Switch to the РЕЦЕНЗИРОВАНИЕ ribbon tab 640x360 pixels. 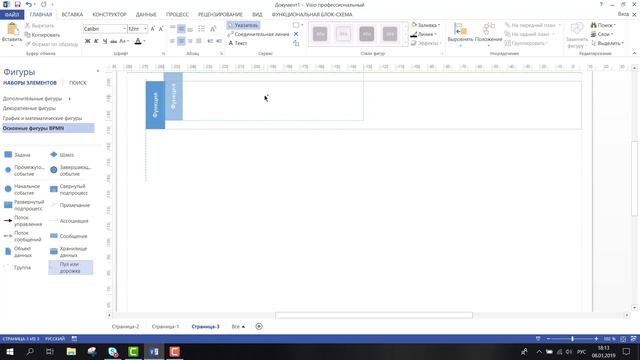[x=220, y=14]
